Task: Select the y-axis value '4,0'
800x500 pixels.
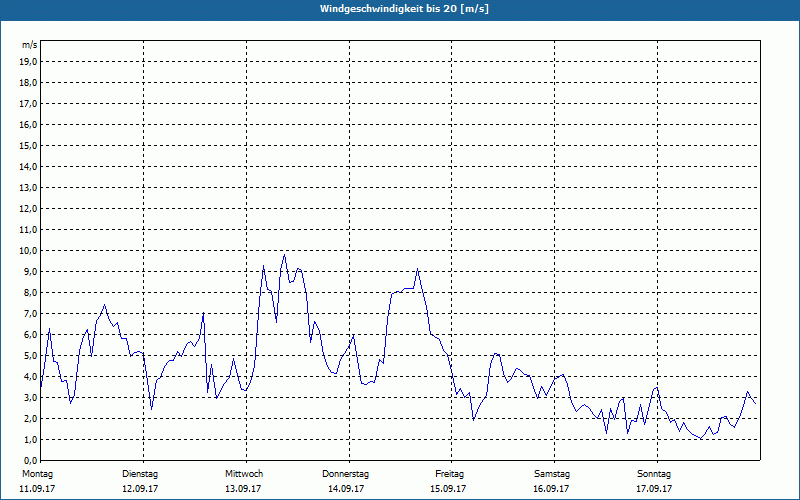Action: coord(30,377)
